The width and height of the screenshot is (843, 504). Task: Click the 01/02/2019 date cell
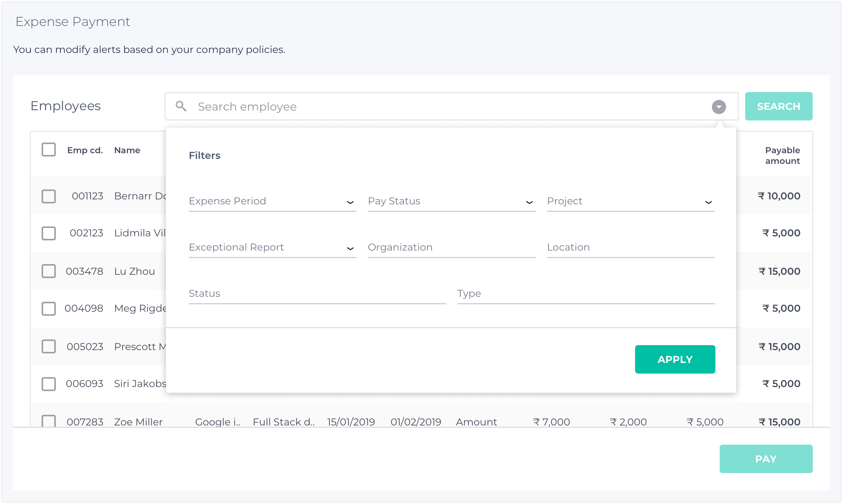[x=416, y=422]
